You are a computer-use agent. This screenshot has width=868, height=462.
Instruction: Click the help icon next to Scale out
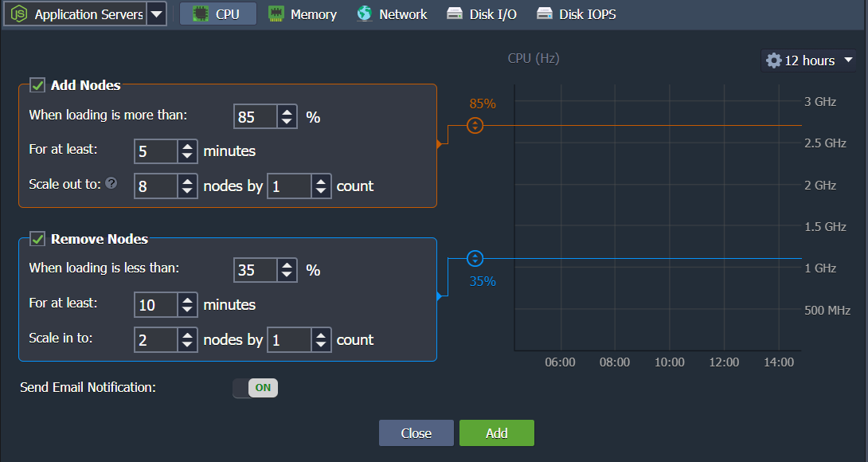[x=111, y=182]
